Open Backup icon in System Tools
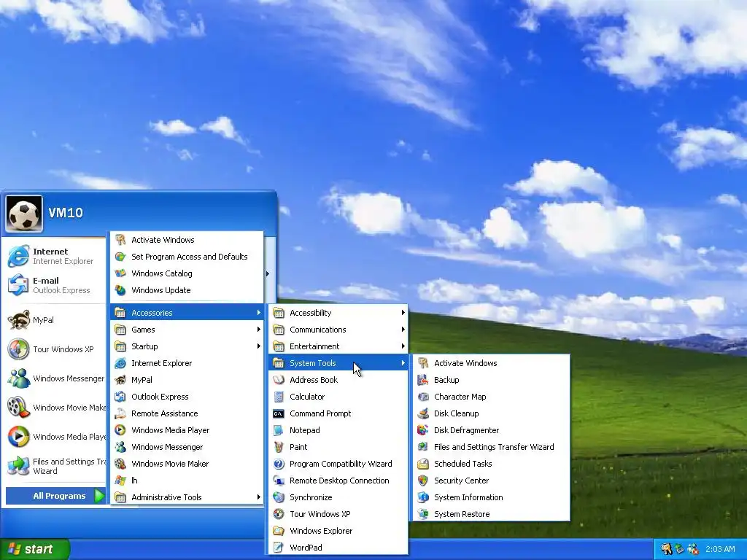This screenshot has width=747, height=560. (422, 380)
